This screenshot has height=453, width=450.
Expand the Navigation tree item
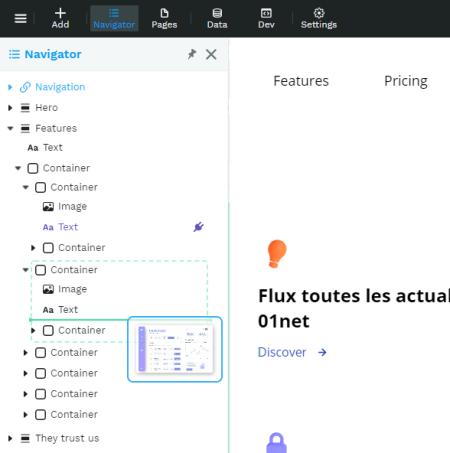click(10, 87)
